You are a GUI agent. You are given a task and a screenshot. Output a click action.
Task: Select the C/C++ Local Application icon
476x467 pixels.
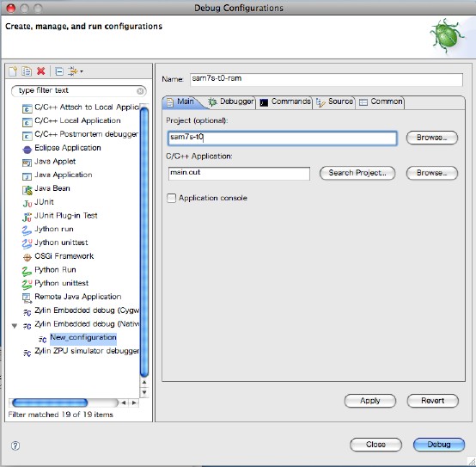click(27, 122)
